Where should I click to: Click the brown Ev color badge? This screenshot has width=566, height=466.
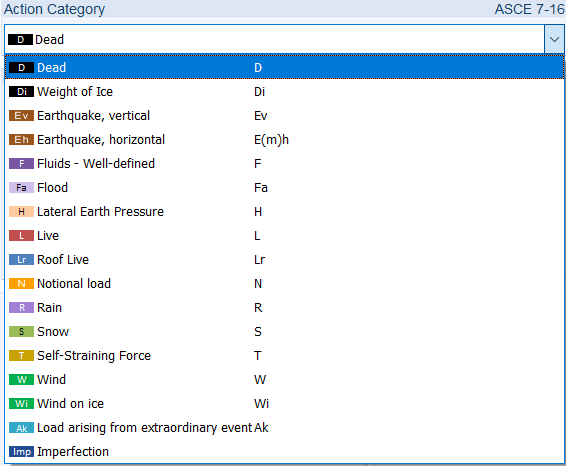coord(21,116)
